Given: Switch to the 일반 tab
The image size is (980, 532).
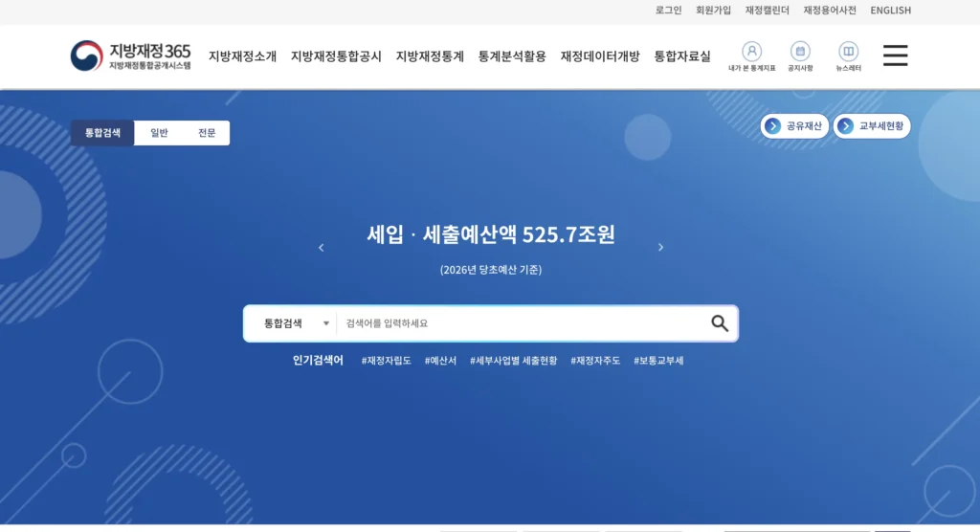Looking at the screenshot, I should click(x=159, y=133).
